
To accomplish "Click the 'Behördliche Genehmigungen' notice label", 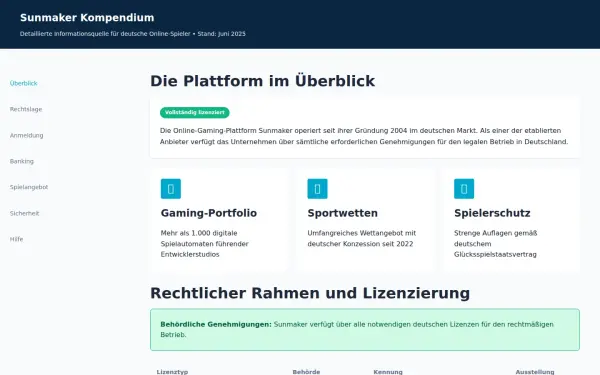I will tap(216, 324).
